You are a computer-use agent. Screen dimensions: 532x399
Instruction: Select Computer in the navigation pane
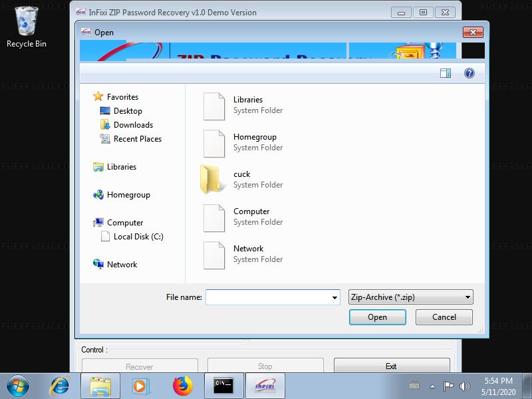click(x=118, y=223)
